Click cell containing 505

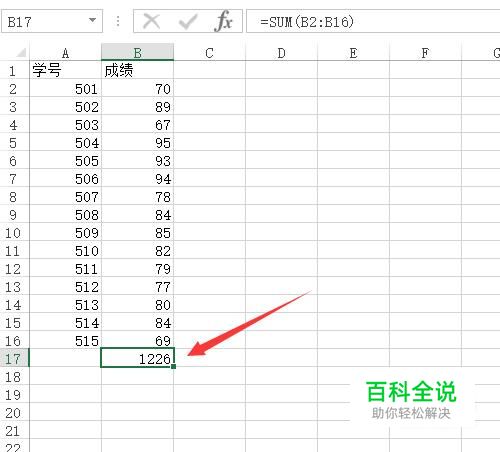pos(65,161)
